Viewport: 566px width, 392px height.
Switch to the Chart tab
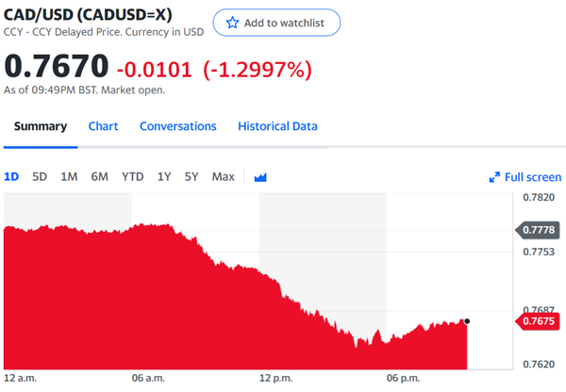pyautogui.click(x=103, y=126)
